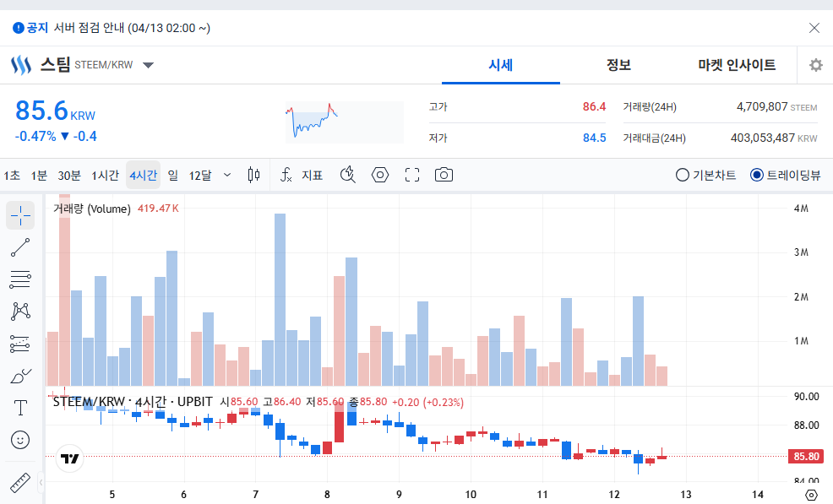Screen dimensions: 833x504
Task: Select the 1시간 interval
Action: [105, 175]
